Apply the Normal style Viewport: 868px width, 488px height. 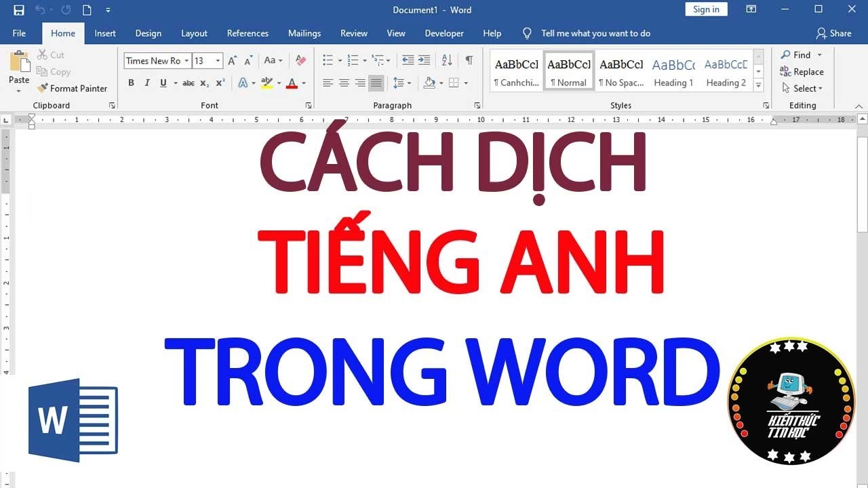(x=569, y=71)
